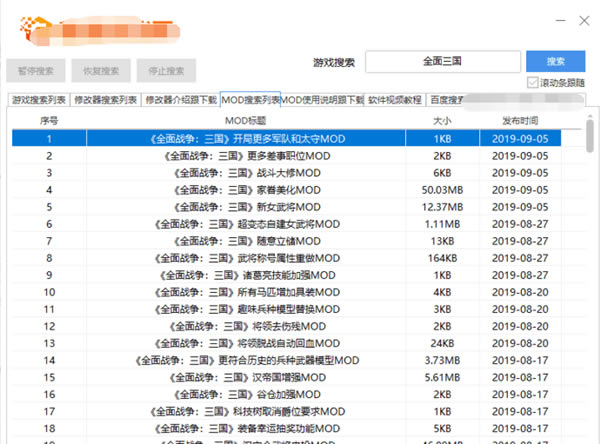Select row 汉帝国增强MOD
This screenshot has width=600, height=444.
[x=286, y=377]
